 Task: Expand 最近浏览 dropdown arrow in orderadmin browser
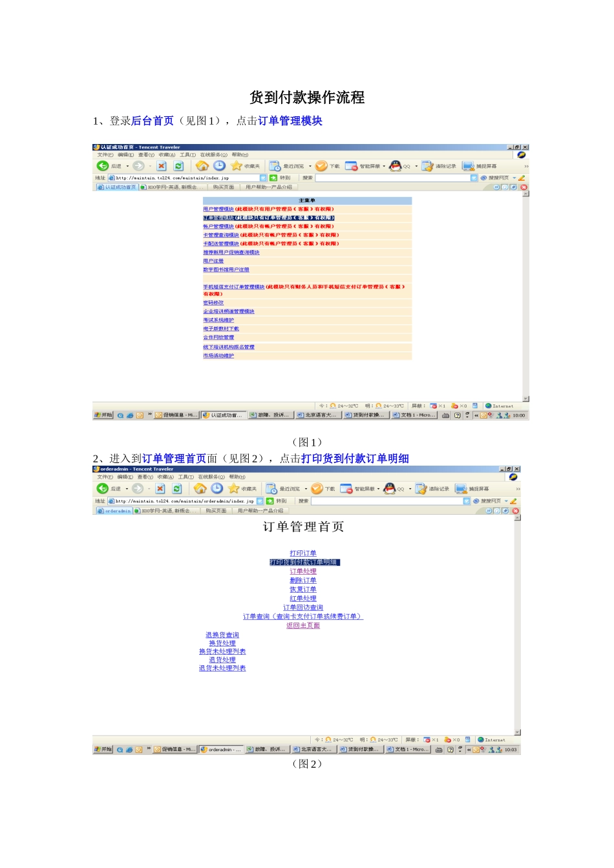306,489
